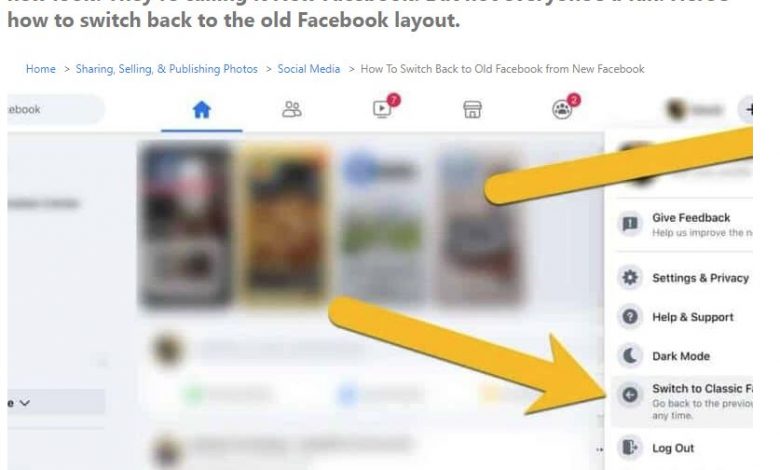780x470 pixels.
Task: Open the second yellow story thumbnail
Action: point(284,224)
